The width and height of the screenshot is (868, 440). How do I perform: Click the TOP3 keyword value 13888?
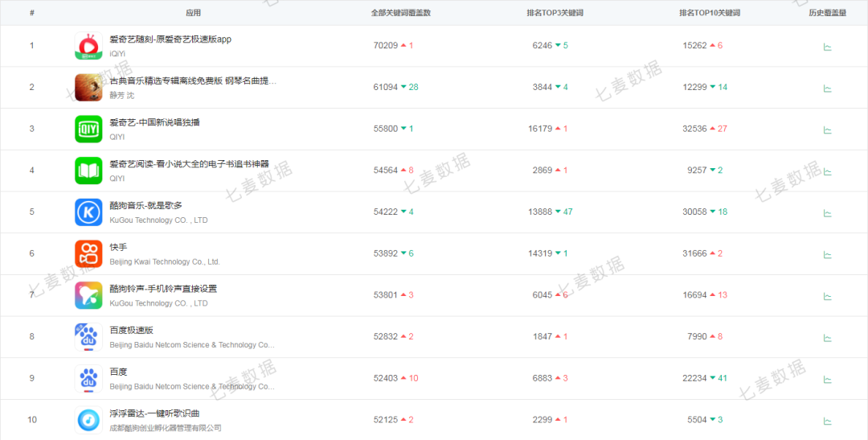540,212
